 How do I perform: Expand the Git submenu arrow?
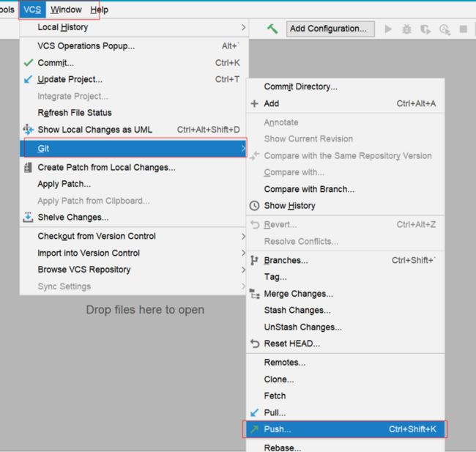point(243,149)
